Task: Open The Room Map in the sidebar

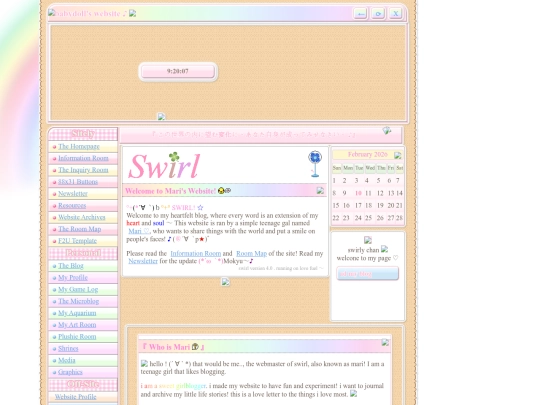Action: tap(80, 229)
